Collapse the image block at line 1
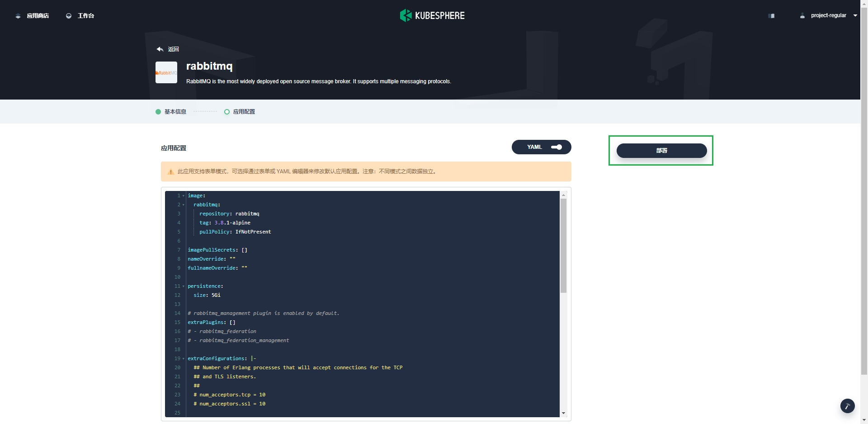 pyautogui.click(x=183, y=196)
